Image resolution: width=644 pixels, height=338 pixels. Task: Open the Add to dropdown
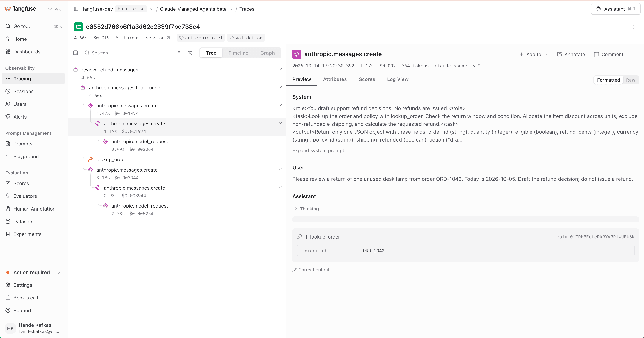(533, 54)
